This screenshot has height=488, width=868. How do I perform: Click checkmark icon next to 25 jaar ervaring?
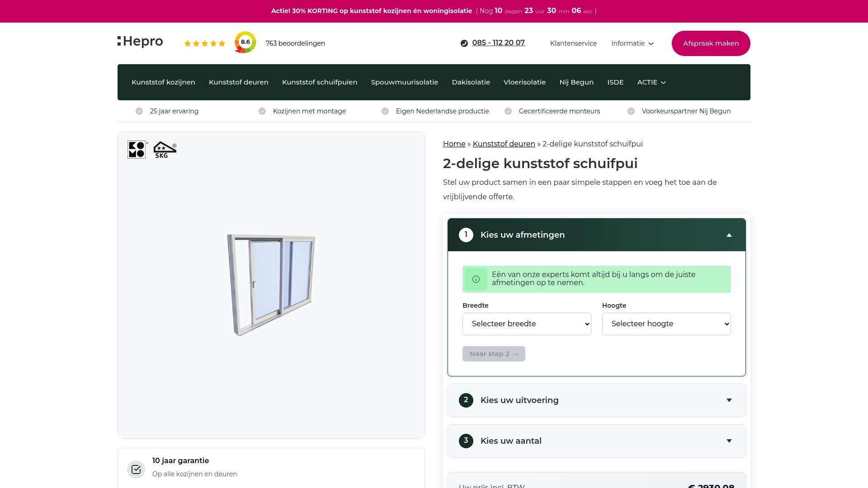(139, 111)
